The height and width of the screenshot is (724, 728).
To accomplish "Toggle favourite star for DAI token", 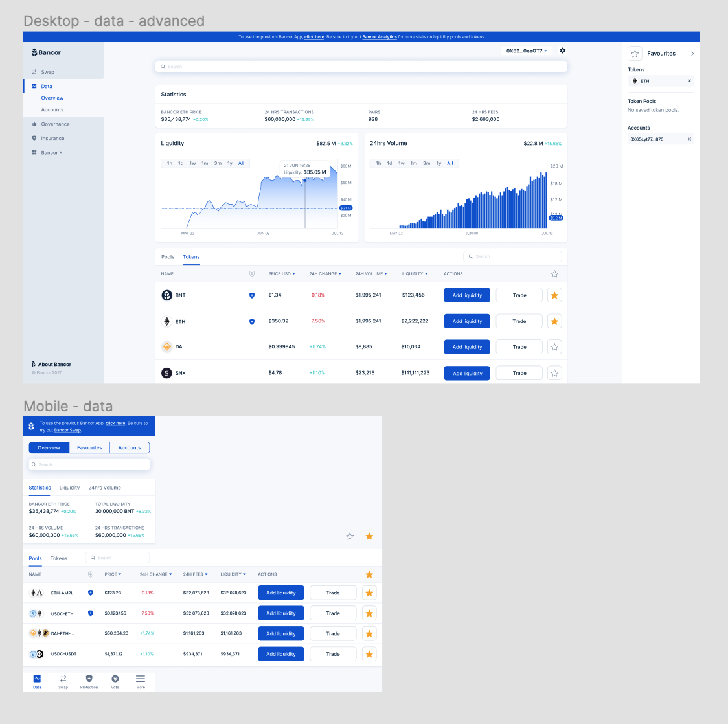I will [554, 347].
